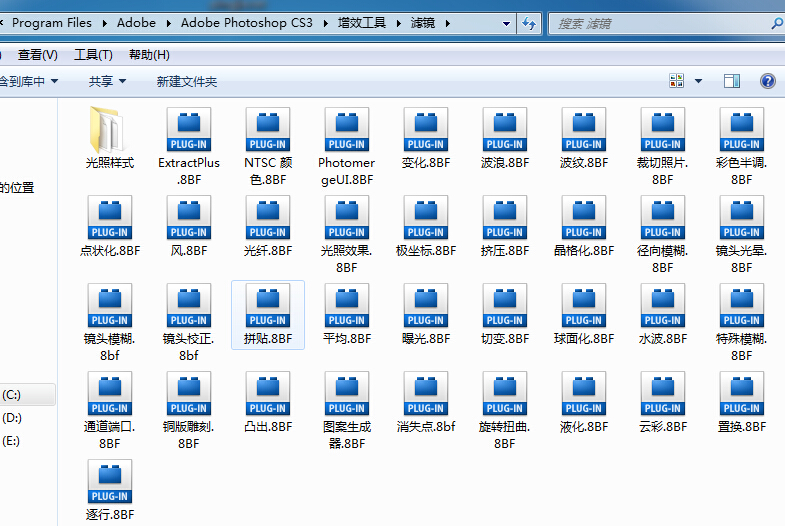Select the 裁切照片.8BF plug-in file

[x=662, y=145]
